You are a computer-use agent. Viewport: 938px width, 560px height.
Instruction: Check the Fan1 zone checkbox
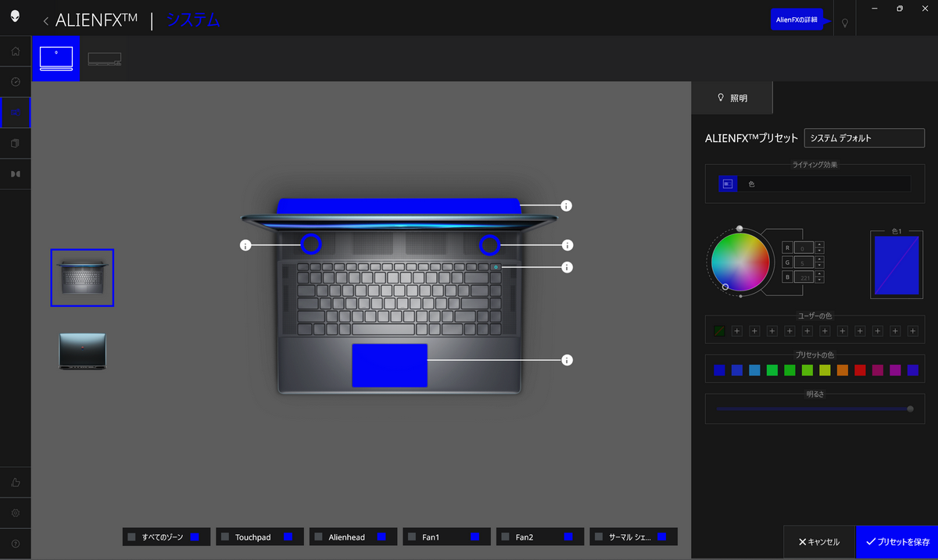(412, 537)
